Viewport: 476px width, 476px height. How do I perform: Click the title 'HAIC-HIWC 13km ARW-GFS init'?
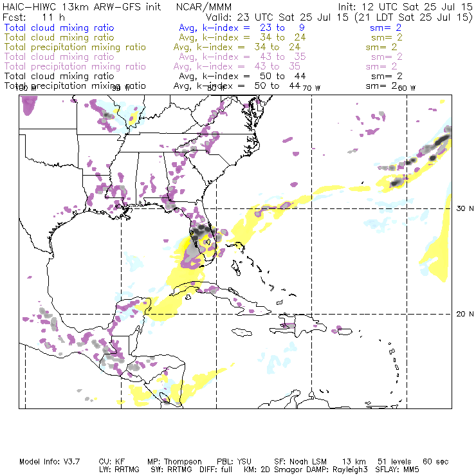tap(81, 7)
